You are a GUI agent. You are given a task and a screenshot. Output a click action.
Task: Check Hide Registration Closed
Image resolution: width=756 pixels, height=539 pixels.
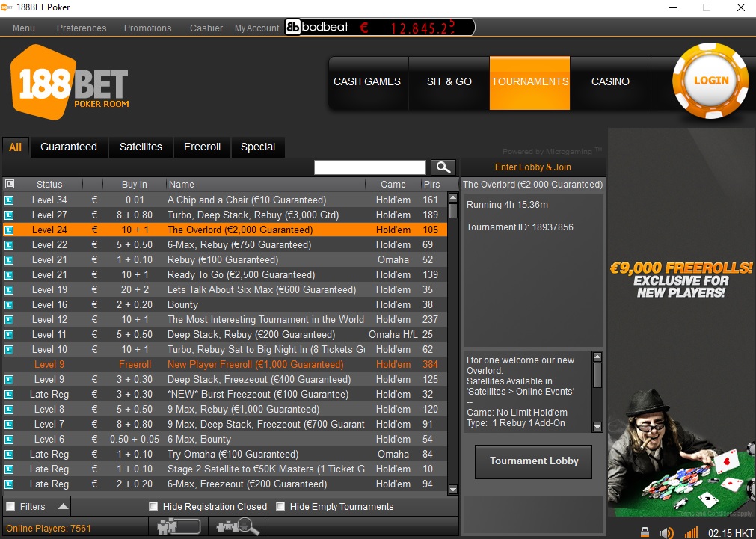(x=153, y=506)
